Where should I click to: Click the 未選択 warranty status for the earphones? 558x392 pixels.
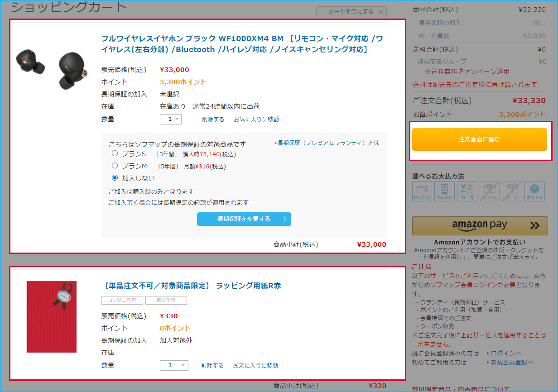coord(169,94)
